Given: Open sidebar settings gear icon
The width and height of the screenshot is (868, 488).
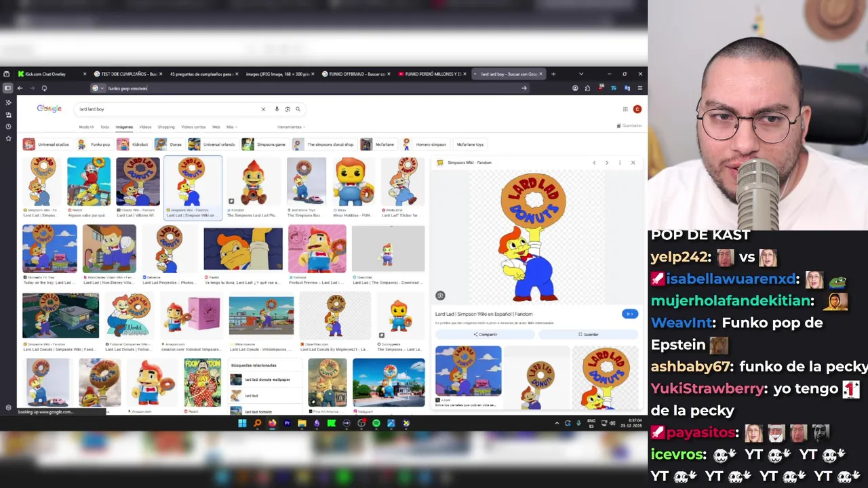Looking at the screenshot, I should pos(8,407).
